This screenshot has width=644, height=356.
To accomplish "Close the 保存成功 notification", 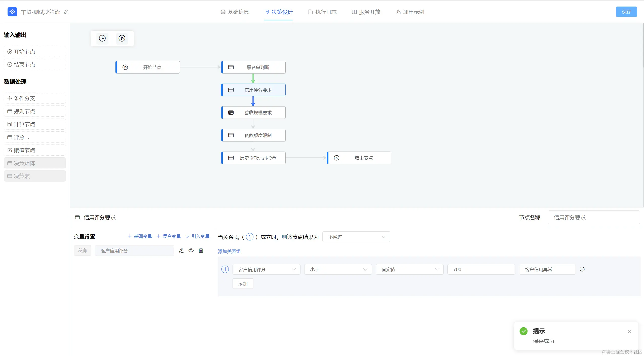I will (x=629, y=331).
